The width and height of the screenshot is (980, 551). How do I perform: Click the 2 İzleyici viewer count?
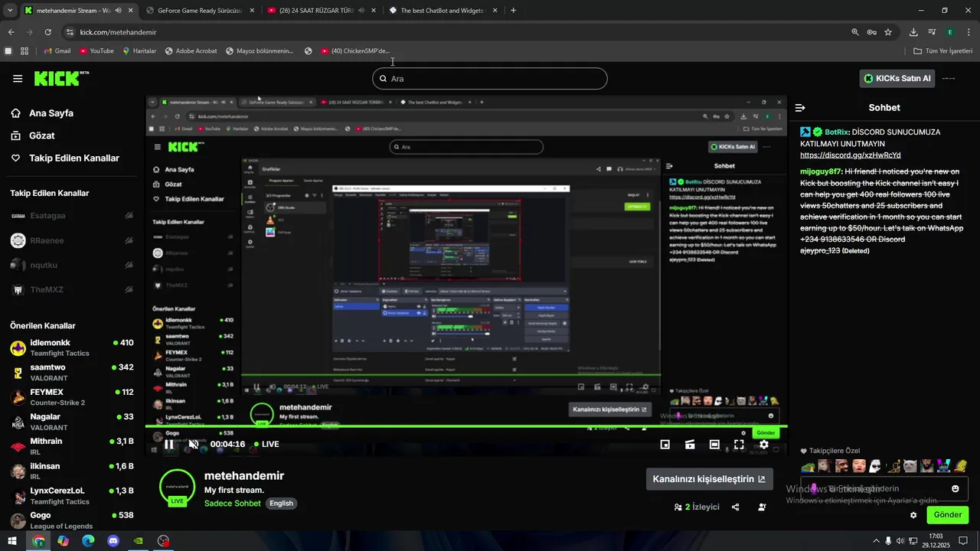pyautogui.click(x=697, y=507)
